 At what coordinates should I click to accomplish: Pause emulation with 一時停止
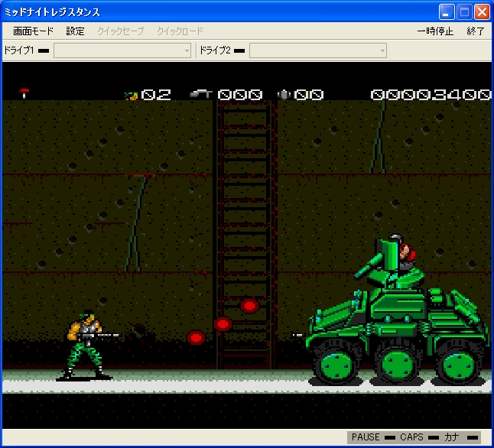(x=435, y=31)
